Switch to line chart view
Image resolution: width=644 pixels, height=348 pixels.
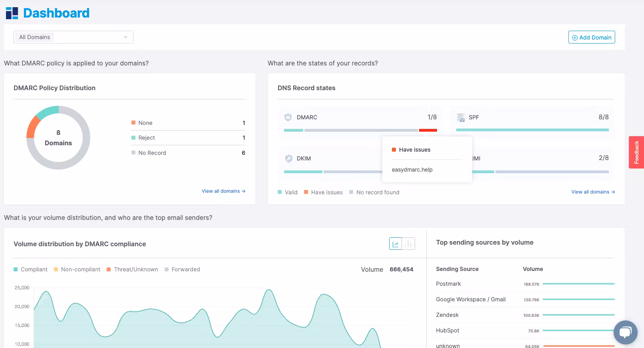pyautogui.click(x=396, y=244)
